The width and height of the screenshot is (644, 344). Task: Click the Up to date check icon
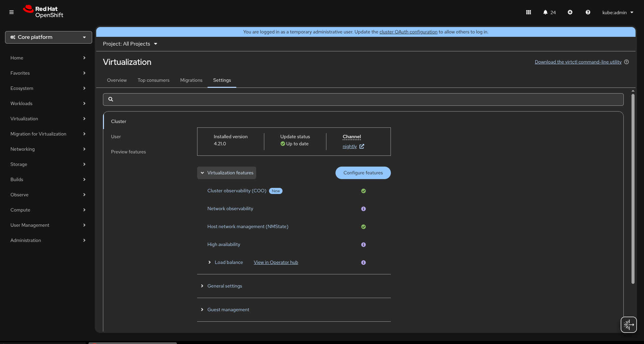[x=283, y=144]
